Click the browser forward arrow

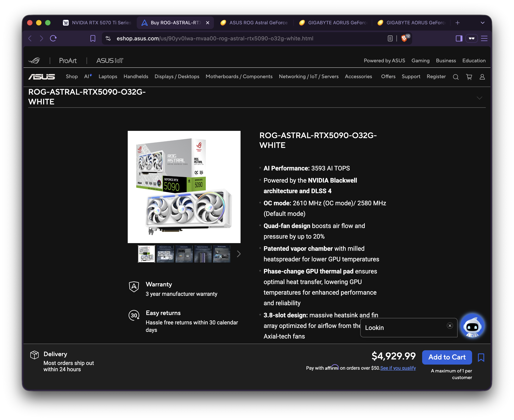coord(42,38)
